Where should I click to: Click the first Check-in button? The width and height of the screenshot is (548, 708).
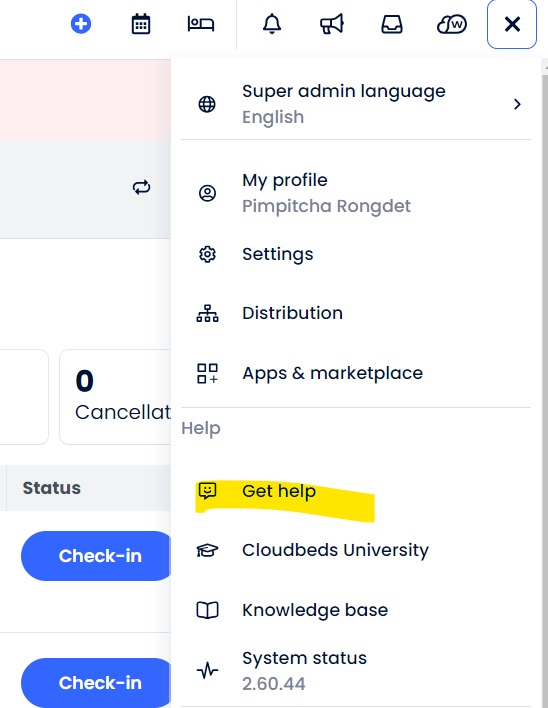coord(97,556)
